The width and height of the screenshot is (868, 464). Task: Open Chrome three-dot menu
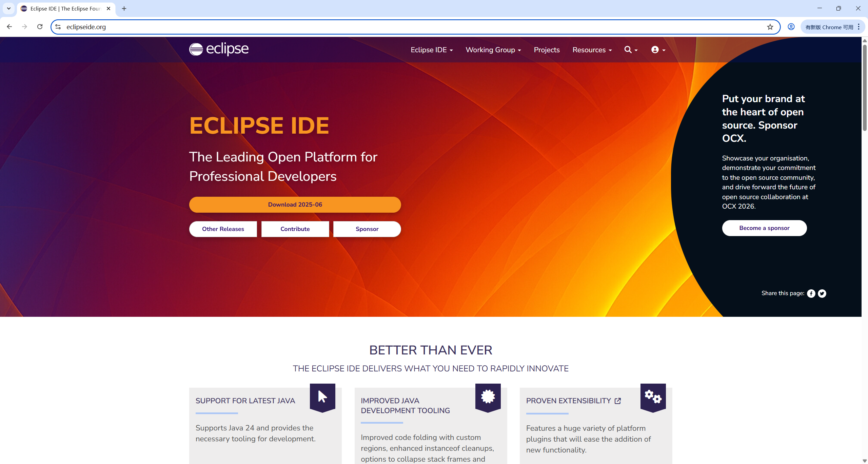(859, 27)
